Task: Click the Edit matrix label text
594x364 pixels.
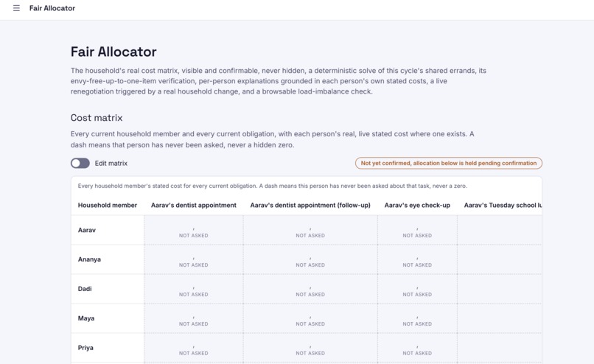Action: [x=111, y=164]
